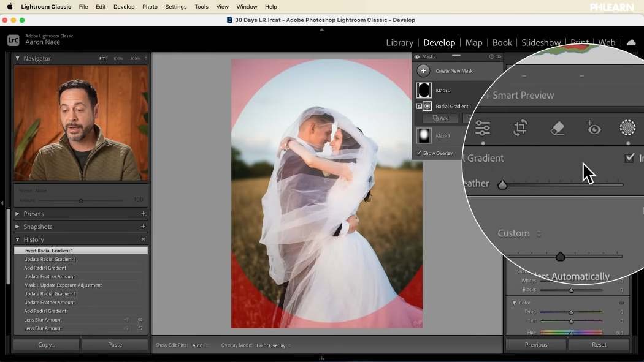Image resolution: width=644 pixels, height=362 pixels.
Task: Click the wedding photo in the canvas
Action: pyautogui.click(x=326, y=193)
